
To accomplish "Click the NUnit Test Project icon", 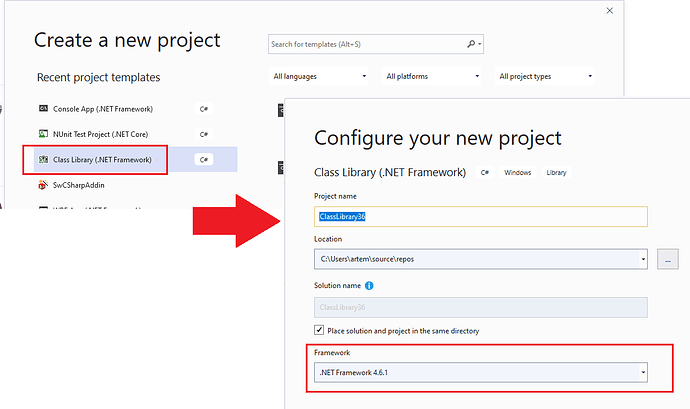I will (43, 134).
